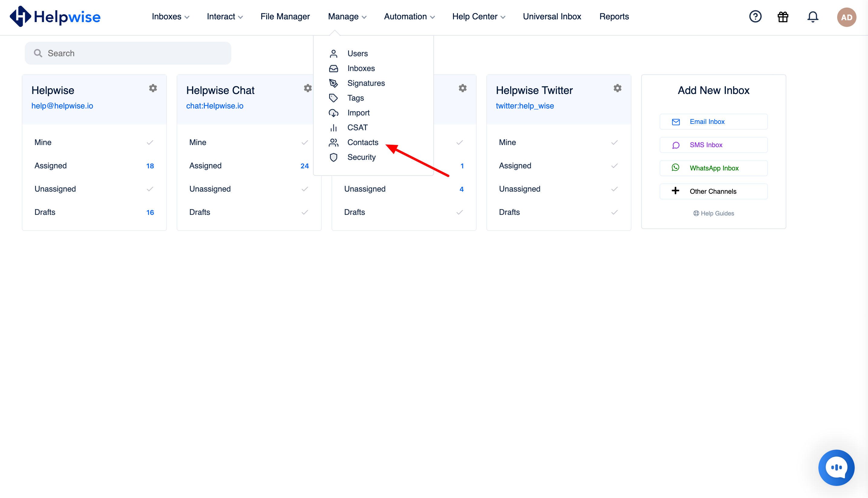
Task: Click the speech bubble icon for SMS Inbox
Action: pos(676,145)
